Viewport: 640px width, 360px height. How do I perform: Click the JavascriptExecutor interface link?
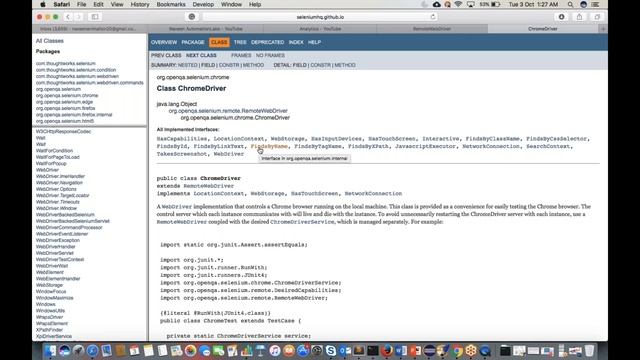pos(425,146)
